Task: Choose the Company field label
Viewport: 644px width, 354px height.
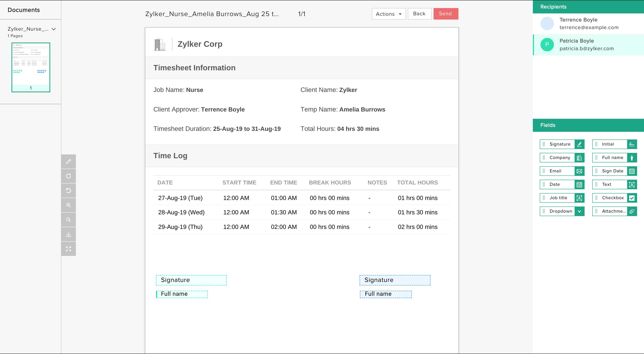Action: [560, 158]
